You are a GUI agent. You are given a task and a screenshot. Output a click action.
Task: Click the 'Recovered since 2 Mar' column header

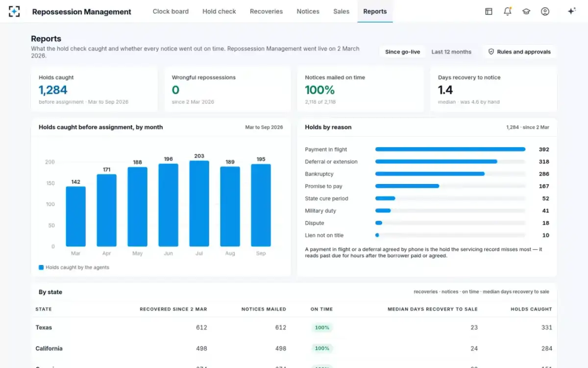tap(173, 309)
